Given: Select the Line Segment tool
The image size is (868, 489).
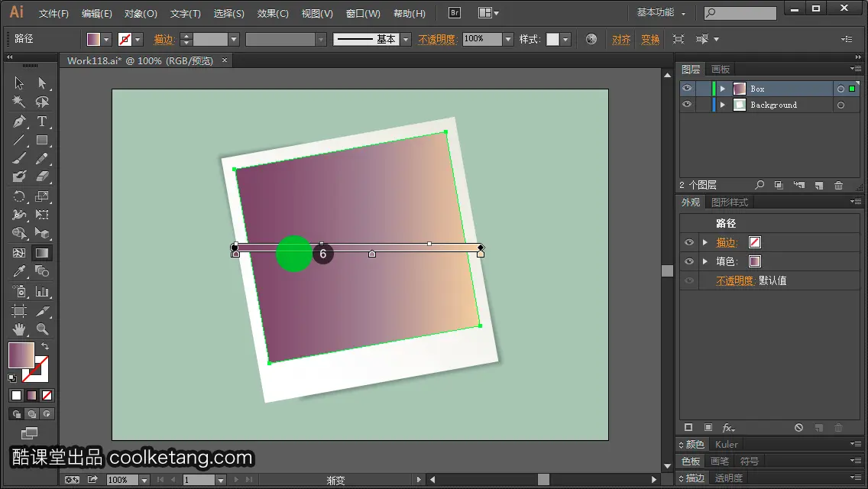Looking at the screenshot, I should click(19, 140).
